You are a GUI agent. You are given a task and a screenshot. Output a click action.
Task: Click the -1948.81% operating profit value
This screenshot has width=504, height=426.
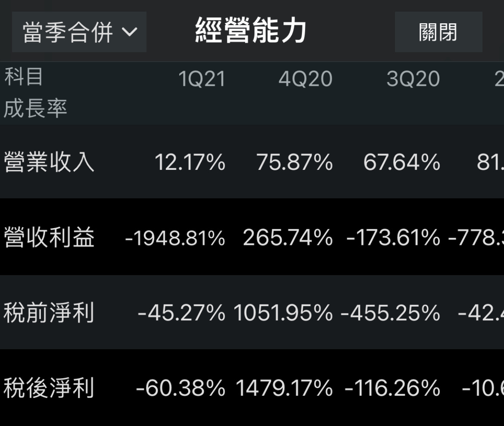(175, 238)
